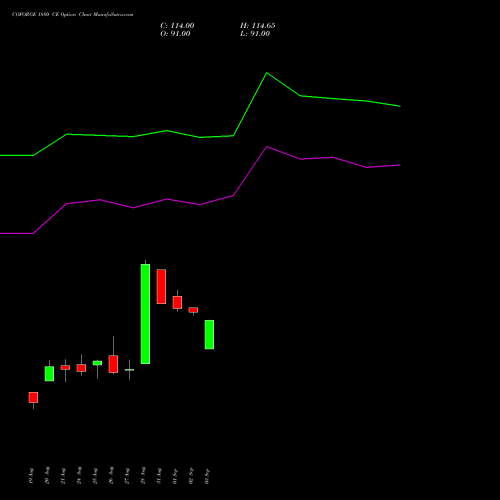Select the green candlestick for 20 Aug
This screenshot has width=500, height=500.
point(49,373)
